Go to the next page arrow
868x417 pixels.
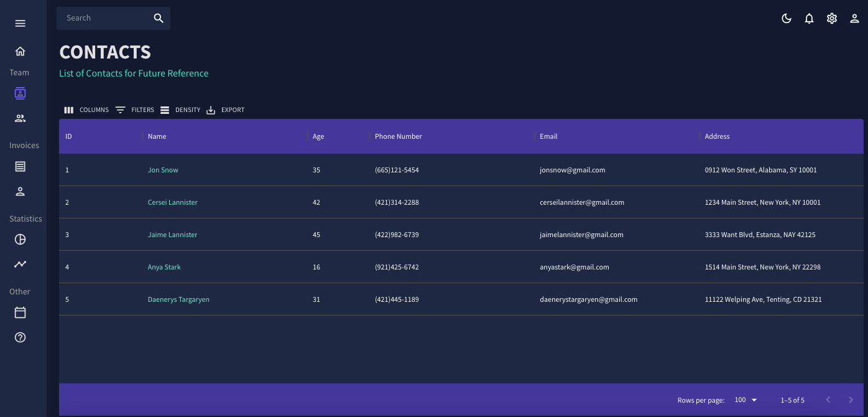coord(851,400)
